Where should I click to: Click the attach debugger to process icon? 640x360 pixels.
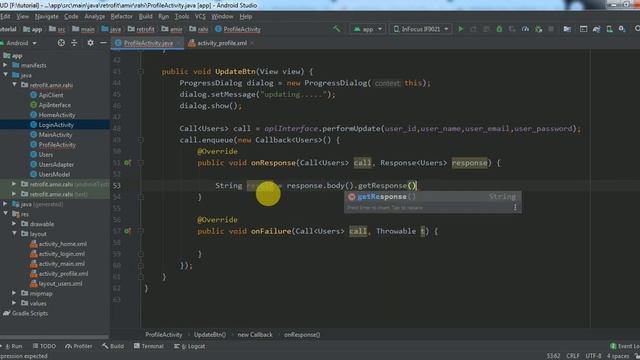(539, 29)
